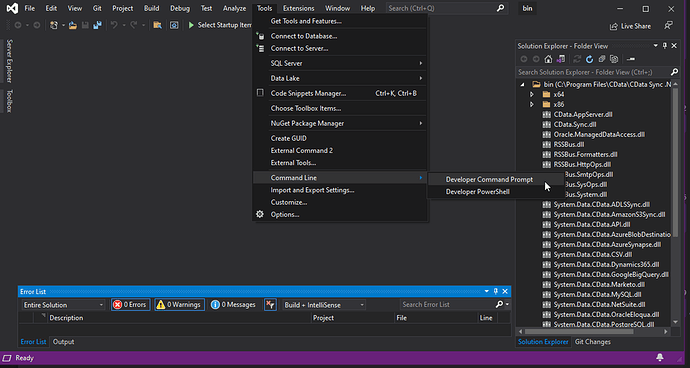This screenshot has width=690, height=368.
Task: Open the New Project dropdown arrow
Action: coord(63,26)
